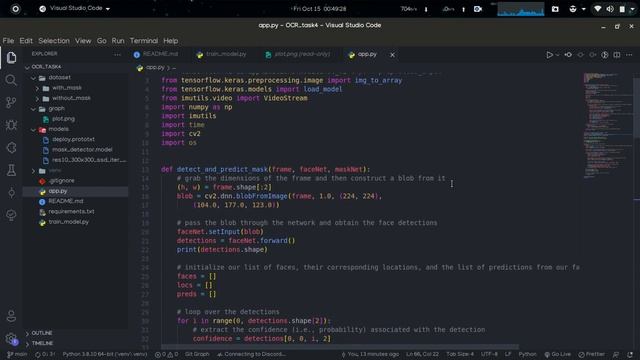The width and height of the screenshot is (640, 360).
Task: Open the Source Control view
Action: [11, 102]
